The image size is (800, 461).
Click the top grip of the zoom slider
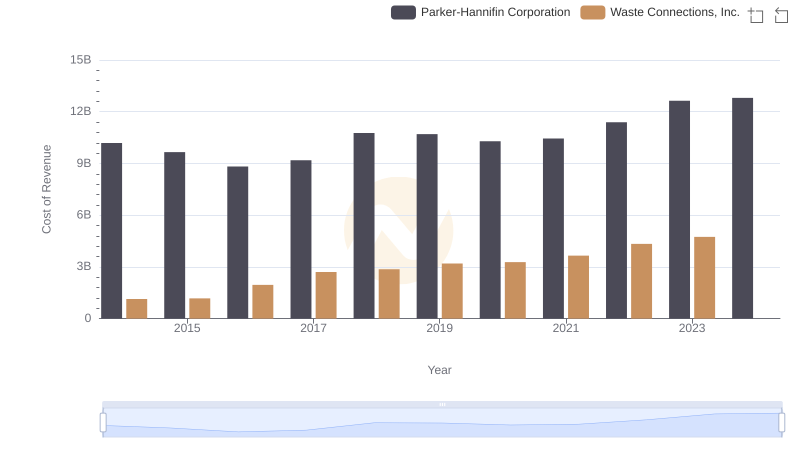click(x=442, y=404)
